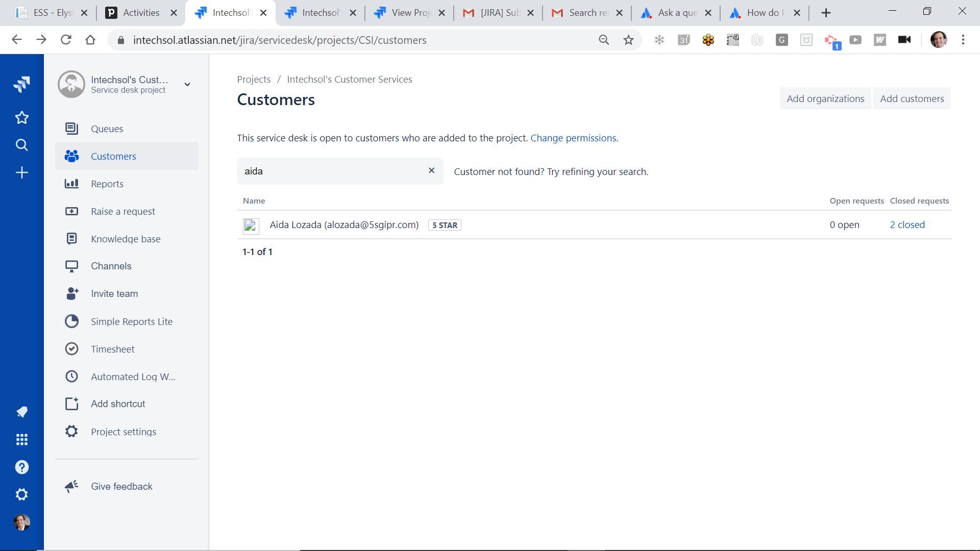Open notifications rocket icon in sidebar

tap(21, 412)
